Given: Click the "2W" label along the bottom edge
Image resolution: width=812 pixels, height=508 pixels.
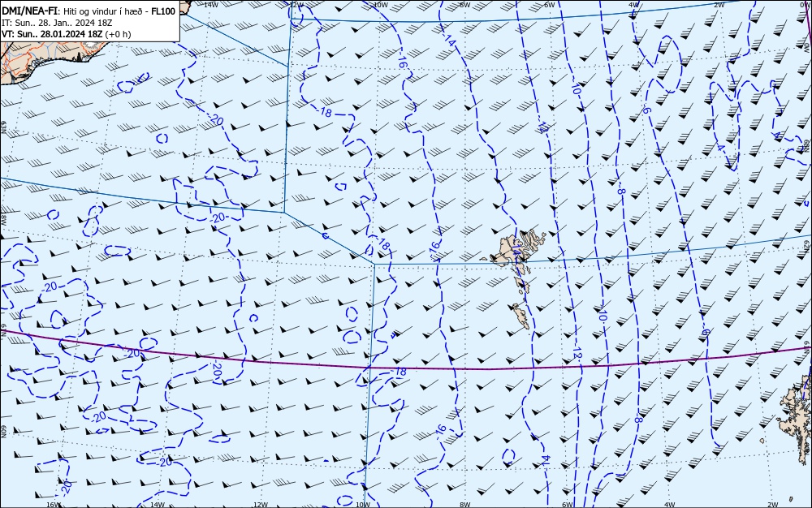Looking at the screenshot, I should click(x=773, y=505).
